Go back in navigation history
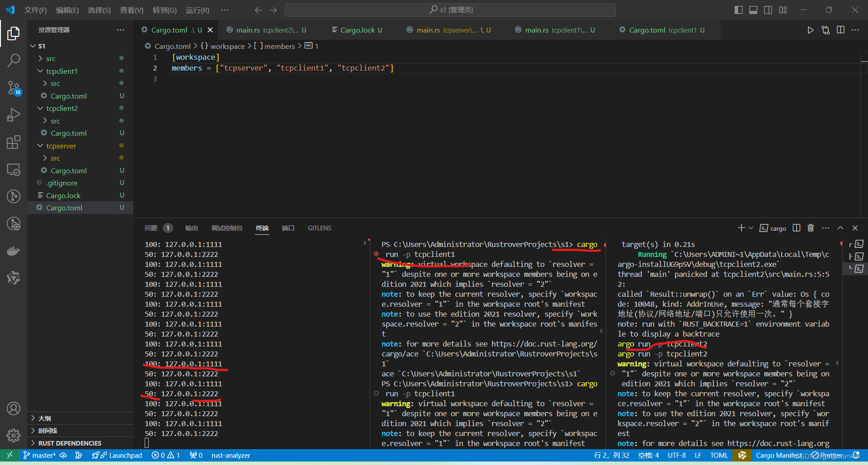Viewport: 868px width, 465px height. coord(258,10)
